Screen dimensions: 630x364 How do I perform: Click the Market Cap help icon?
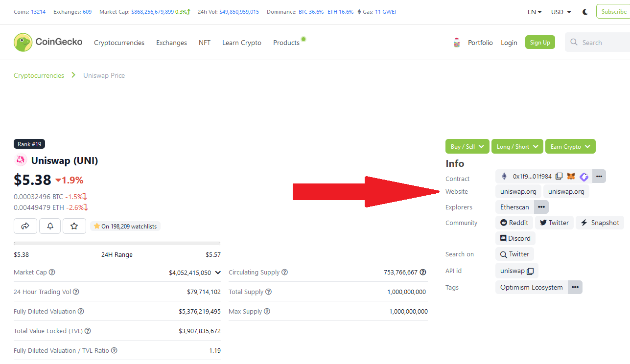(x=52, y=272)
